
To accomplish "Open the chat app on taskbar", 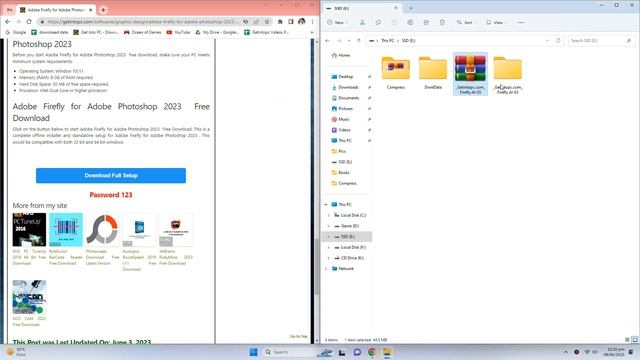I will coord(357,352).
